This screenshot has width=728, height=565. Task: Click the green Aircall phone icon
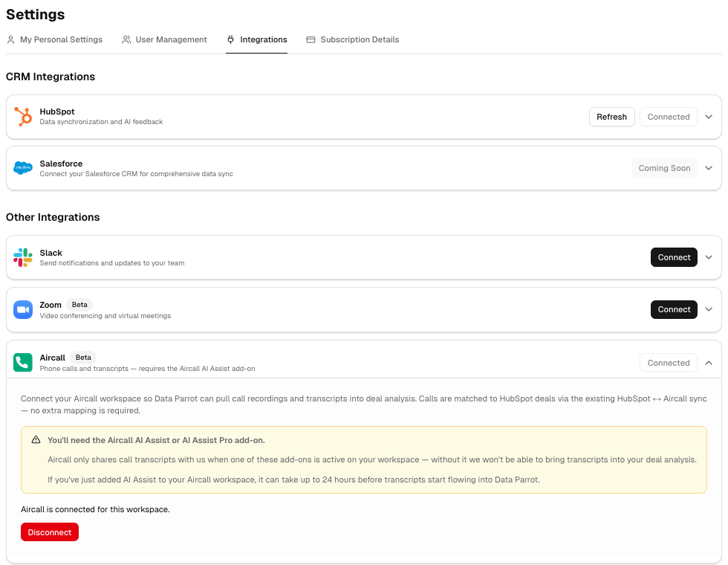[23, 362]
